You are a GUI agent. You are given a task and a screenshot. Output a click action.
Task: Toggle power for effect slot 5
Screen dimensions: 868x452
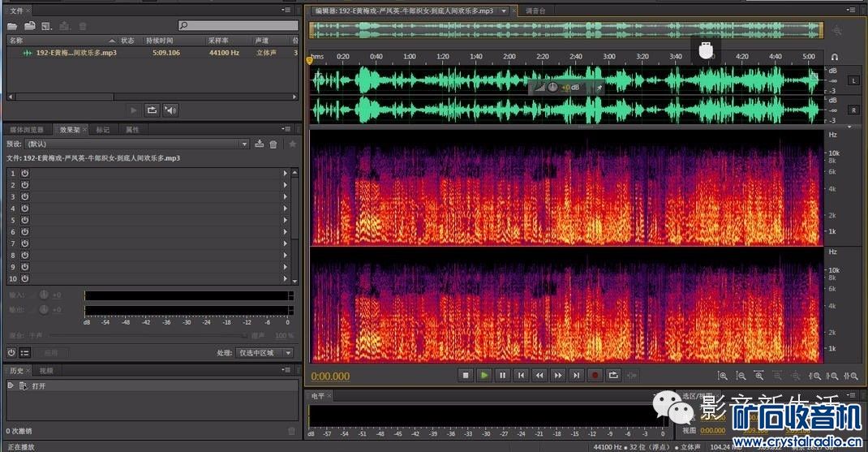click(x=24, y=220)
